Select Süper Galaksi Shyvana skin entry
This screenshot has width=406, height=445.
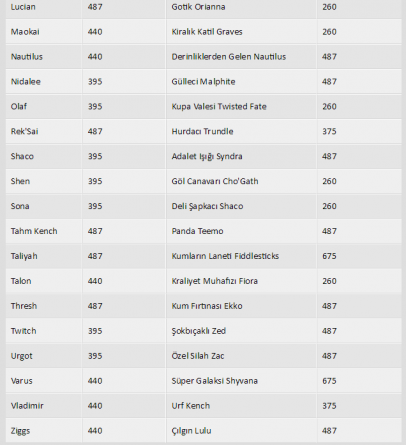point(215,381)
